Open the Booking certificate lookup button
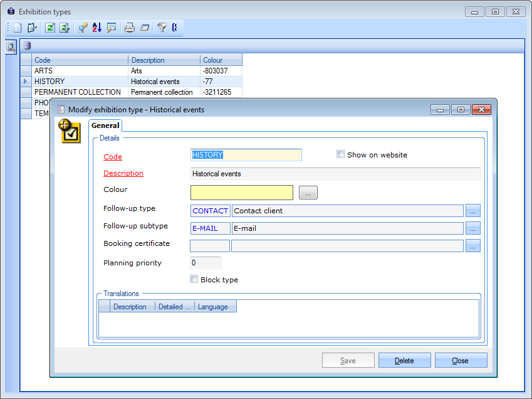The width and height of the screenshot is (532, 399). (x=473, y=246)
